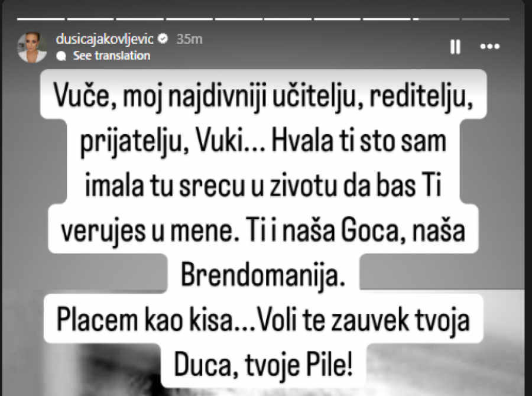Screen dimensions: 532x396
Task: Click the partially filled ninth progress segment
Action: pos(436,19)
